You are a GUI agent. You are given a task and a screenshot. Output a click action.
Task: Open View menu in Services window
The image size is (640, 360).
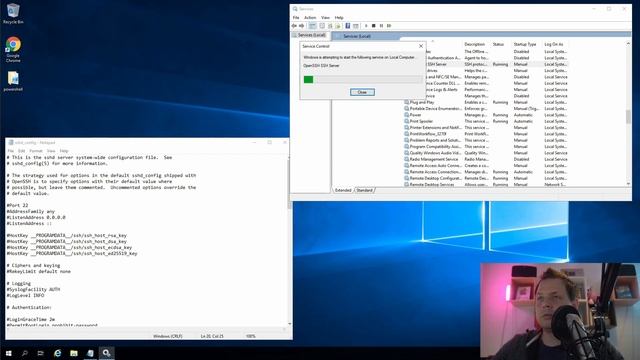pos(325,18)
